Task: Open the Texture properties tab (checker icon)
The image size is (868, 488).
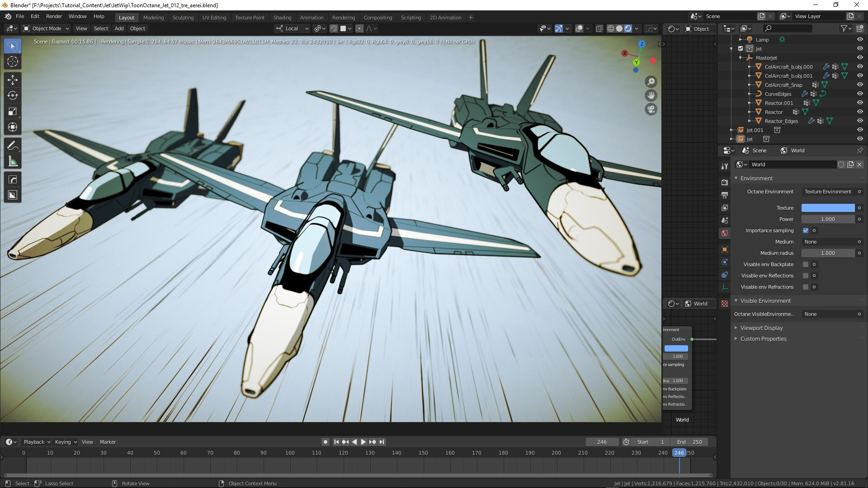Action: [x=725, y=304]
